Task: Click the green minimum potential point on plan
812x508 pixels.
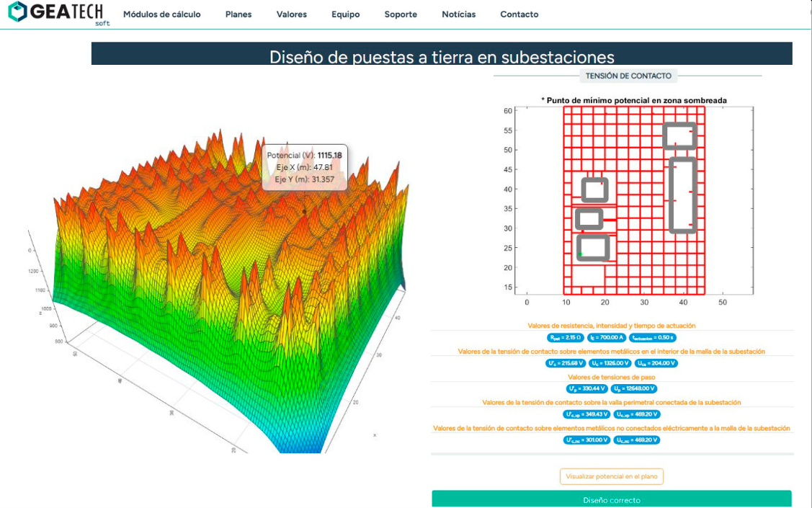Action: [x=580, y=254]
